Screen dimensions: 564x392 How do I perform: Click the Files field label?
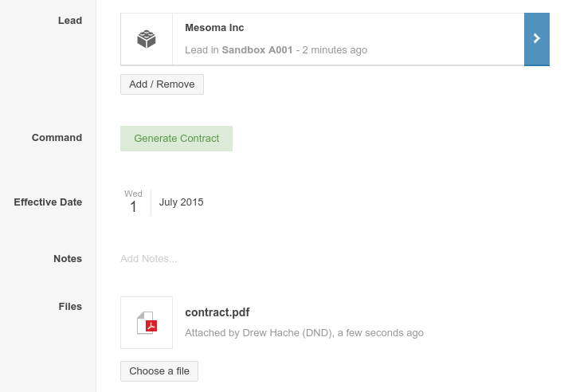point(70,307)
